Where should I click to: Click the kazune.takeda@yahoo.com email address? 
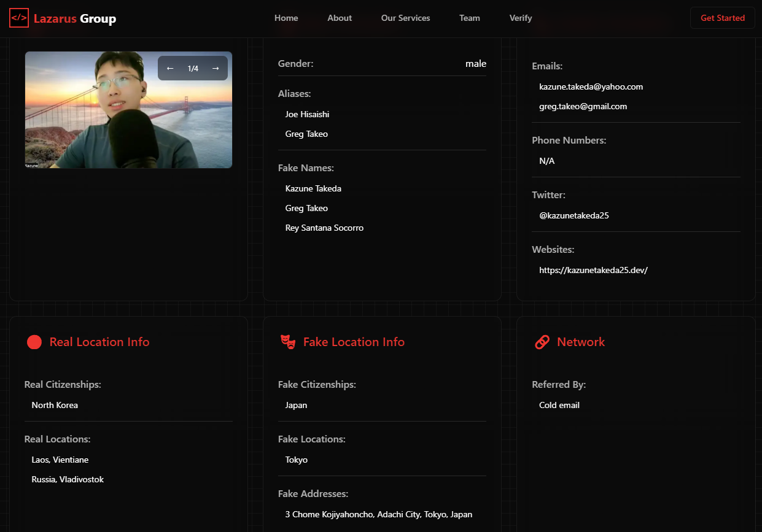coord(591,87)
